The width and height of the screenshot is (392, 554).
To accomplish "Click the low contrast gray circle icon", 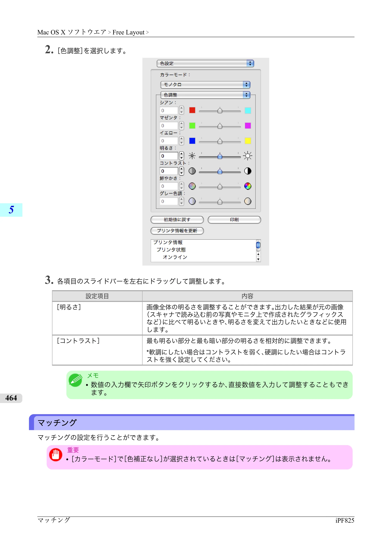I will (x=192, y=171).
